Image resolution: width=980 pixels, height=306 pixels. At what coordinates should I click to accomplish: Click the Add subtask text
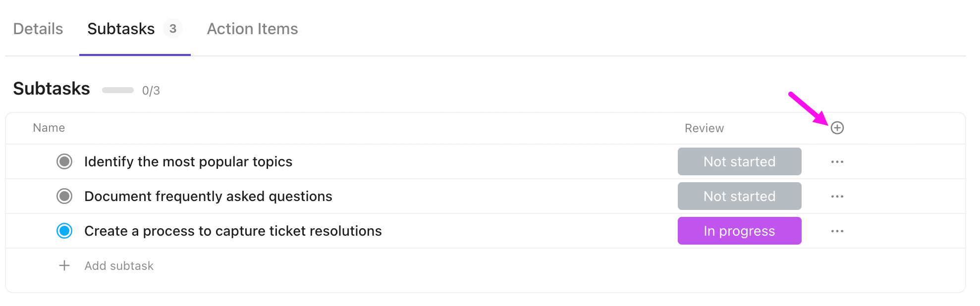119,266
